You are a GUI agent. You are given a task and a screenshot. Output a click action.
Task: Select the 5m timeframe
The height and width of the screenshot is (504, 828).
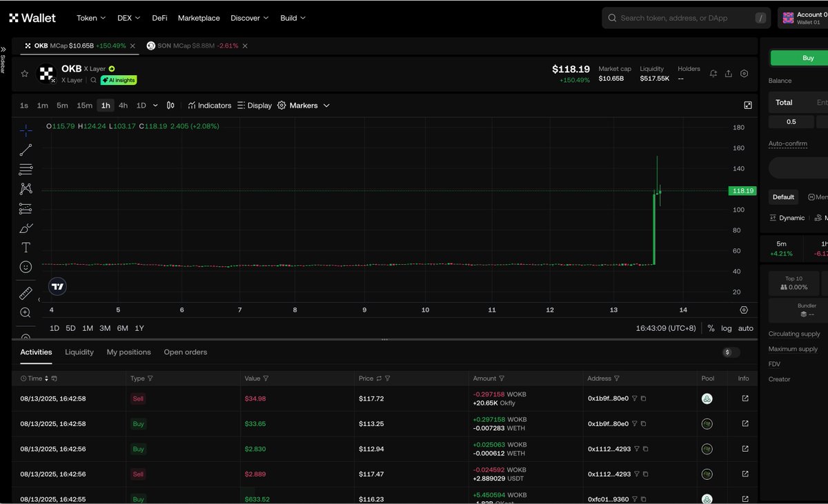pyautogui.click(x=62, y=105)
